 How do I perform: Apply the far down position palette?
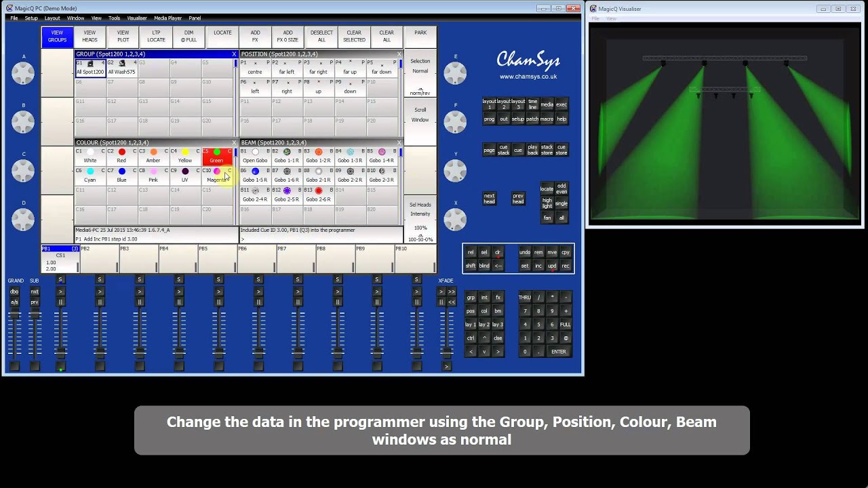(x=382, y=68)
